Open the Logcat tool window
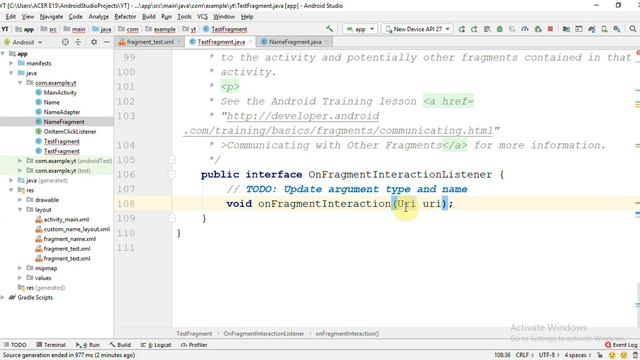 [156, 345]
